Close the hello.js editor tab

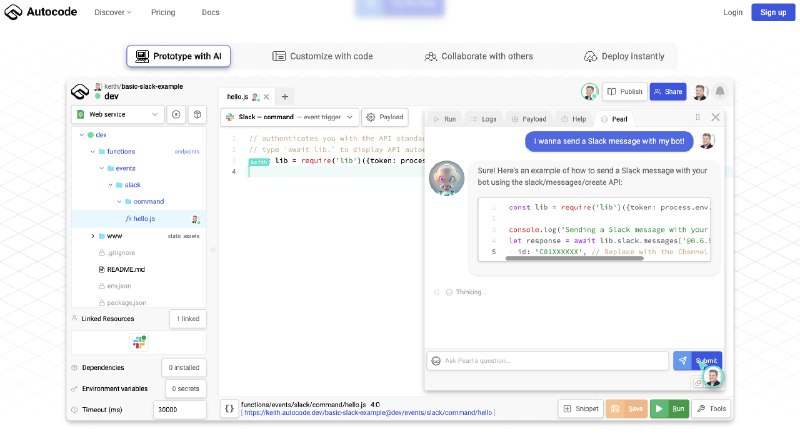click(266, 97)
